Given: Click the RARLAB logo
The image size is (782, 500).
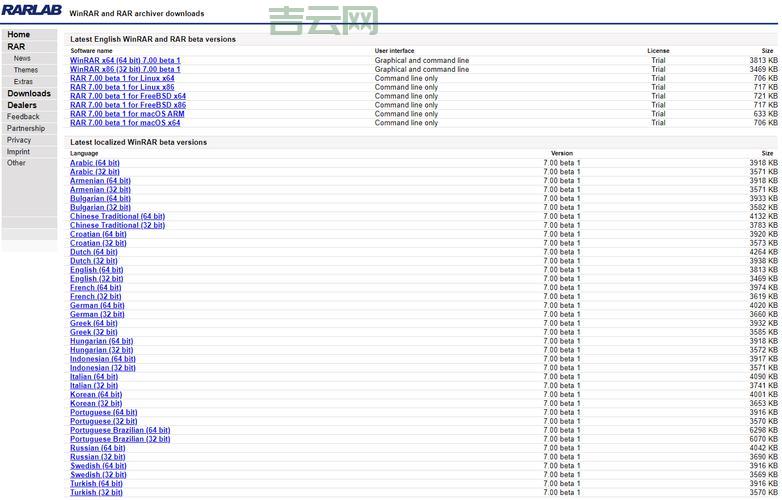Looking at the screenshot, I should (30, 12).
